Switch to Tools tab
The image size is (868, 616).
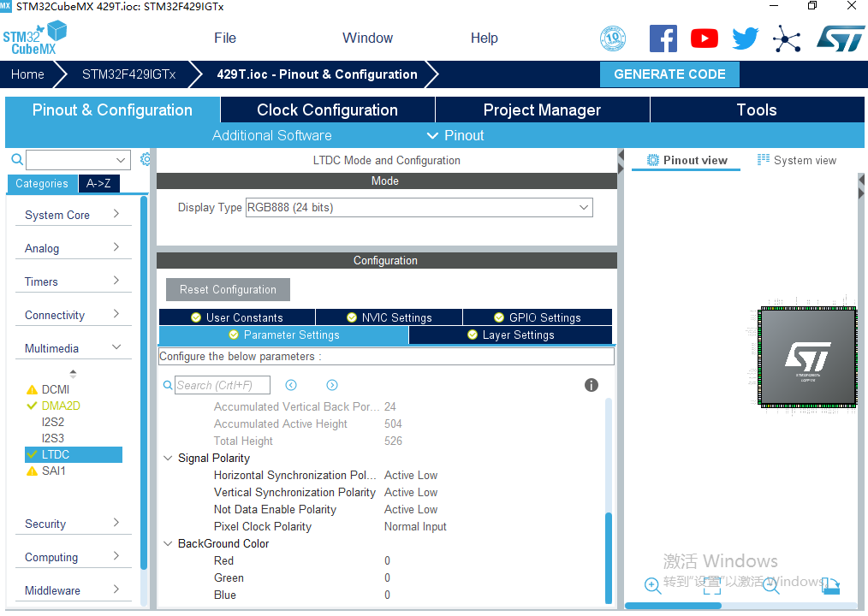pos(757,110)
